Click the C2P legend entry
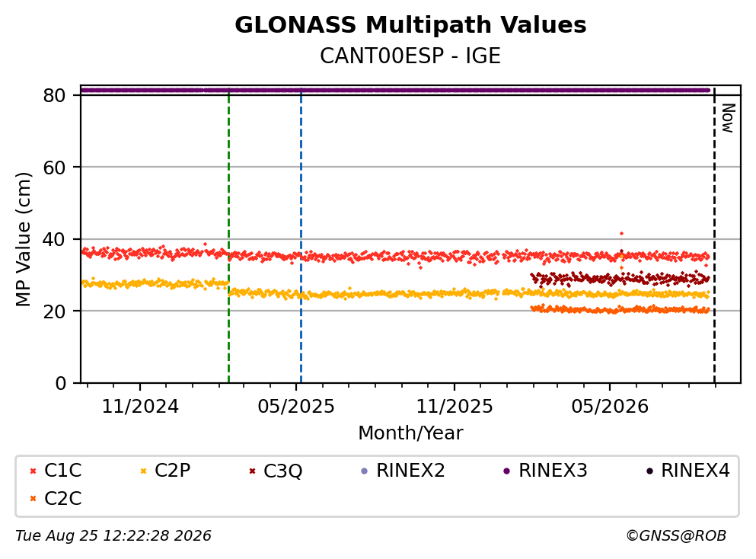 tap(165, 470)
